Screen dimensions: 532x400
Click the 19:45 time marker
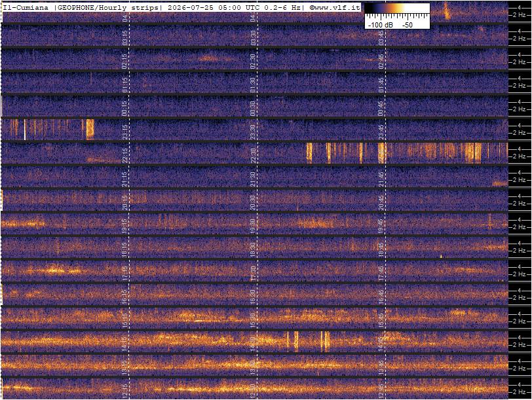381,226
